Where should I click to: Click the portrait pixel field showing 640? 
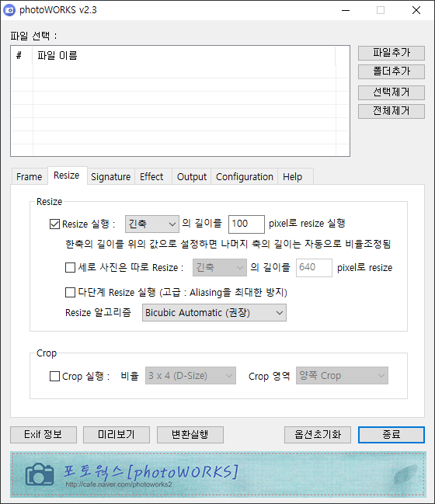click(314, 267)
